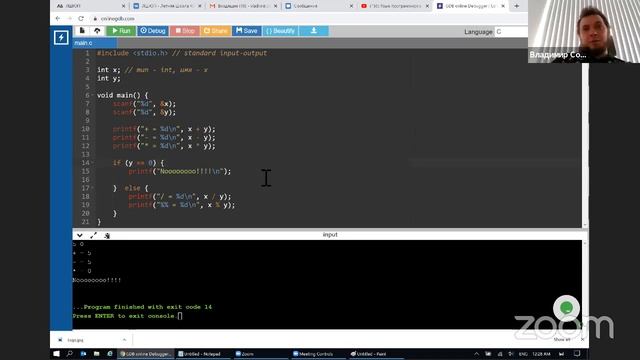Clear the console with the trash icon
Image resolution: width=640 pixels, height=360 pixels.
pos(107,236)
